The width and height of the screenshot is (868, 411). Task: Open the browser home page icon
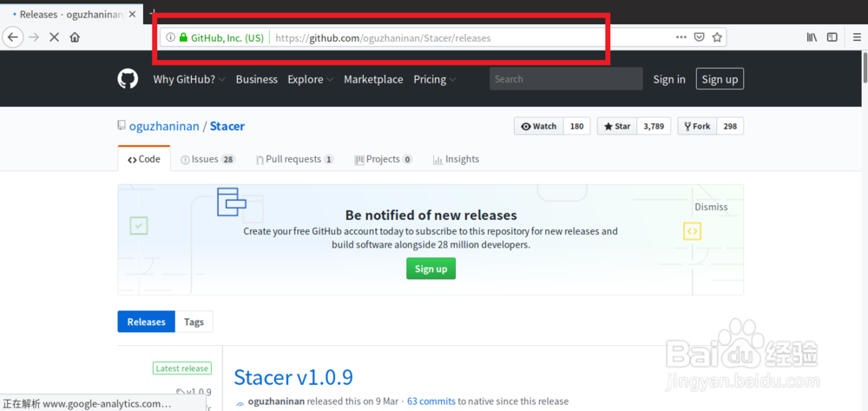[75, 37]
